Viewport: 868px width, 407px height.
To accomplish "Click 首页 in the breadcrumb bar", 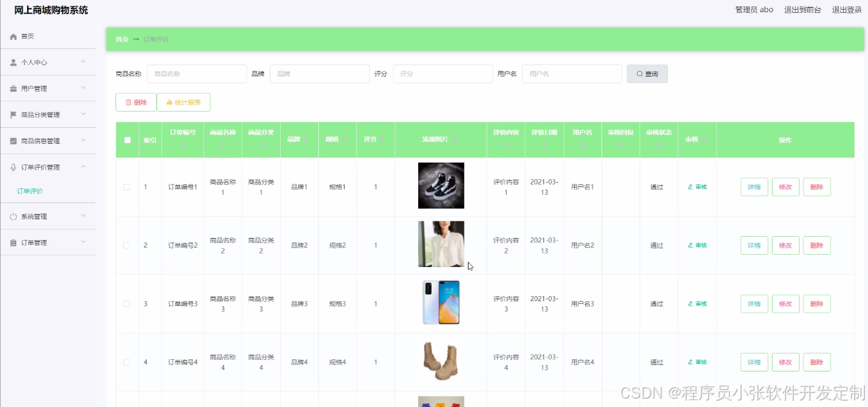I will click(x=122, y=39).
